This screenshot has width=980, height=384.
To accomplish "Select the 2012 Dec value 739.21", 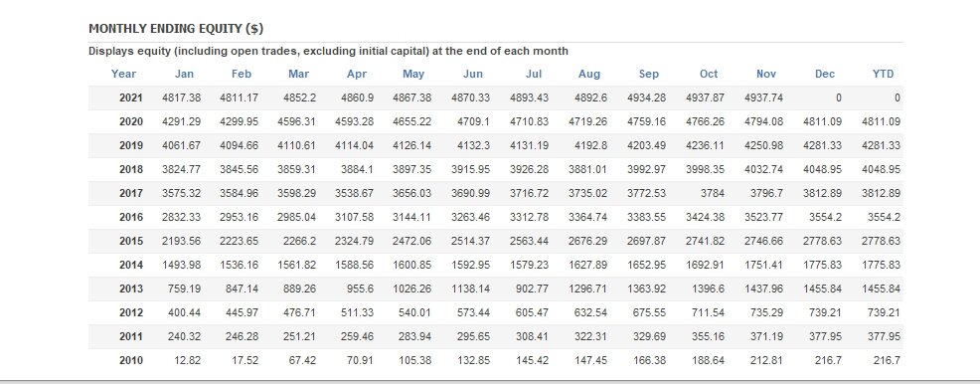I will tap(825, 312).
